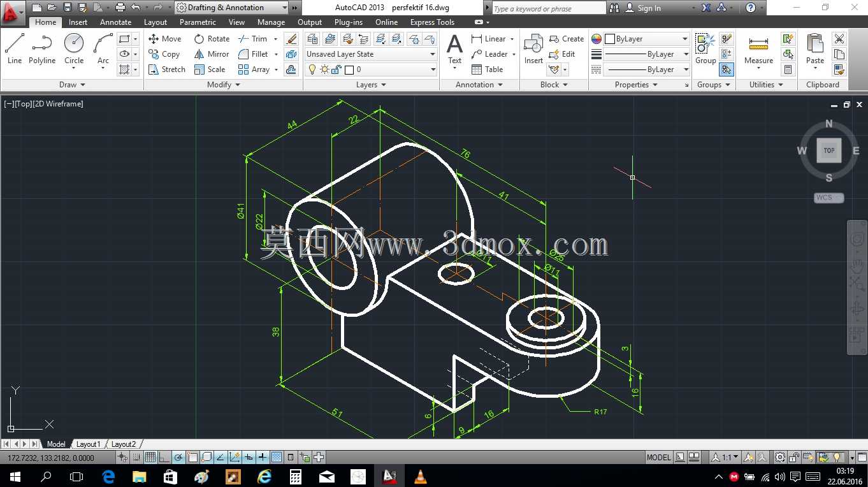Click the Insert block button
868x487 pixels.
coord(533,49)
